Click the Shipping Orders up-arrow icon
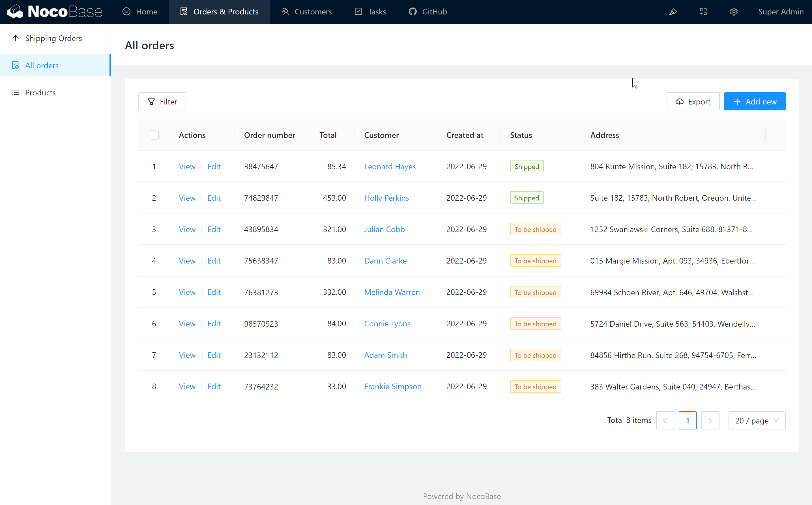Viewport: 812px width, 505px height. coord(15,38)
